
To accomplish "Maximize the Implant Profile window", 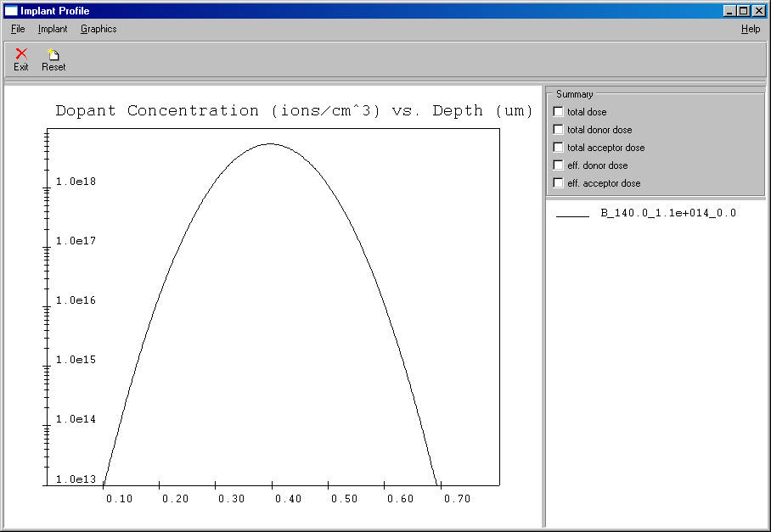I will pyautogui.click(x=744, y=11).
